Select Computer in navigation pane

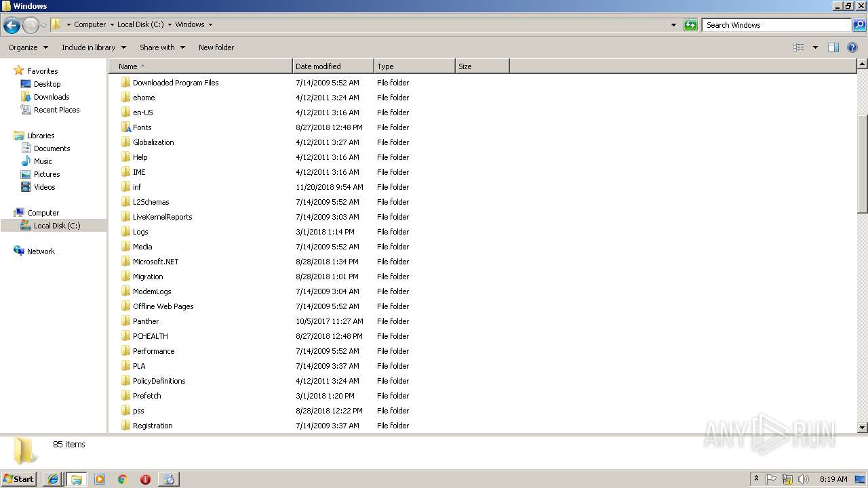click(x=43, y=213)
